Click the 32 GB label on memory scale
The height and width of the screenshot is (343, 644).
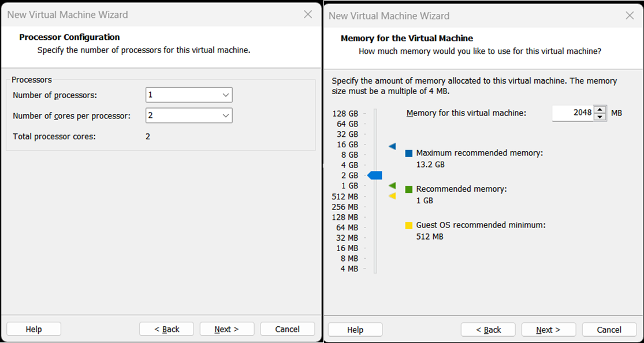[x=347, y=135]
